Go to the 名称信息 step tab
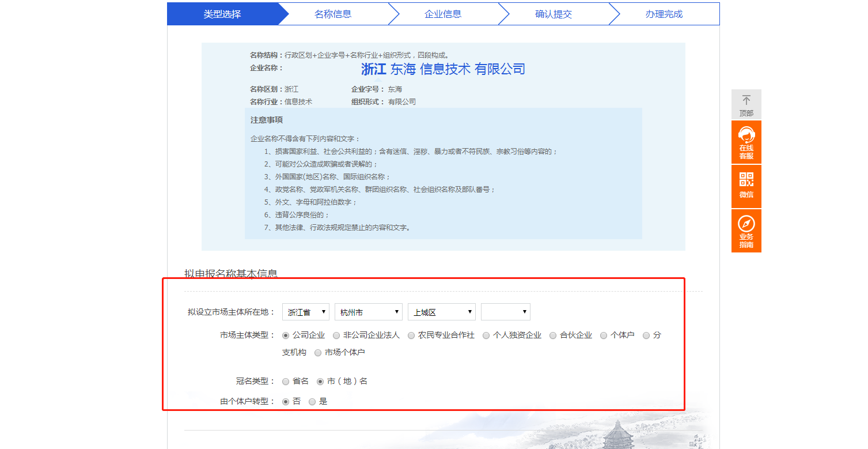868x449 pixels. pos(333,14)
